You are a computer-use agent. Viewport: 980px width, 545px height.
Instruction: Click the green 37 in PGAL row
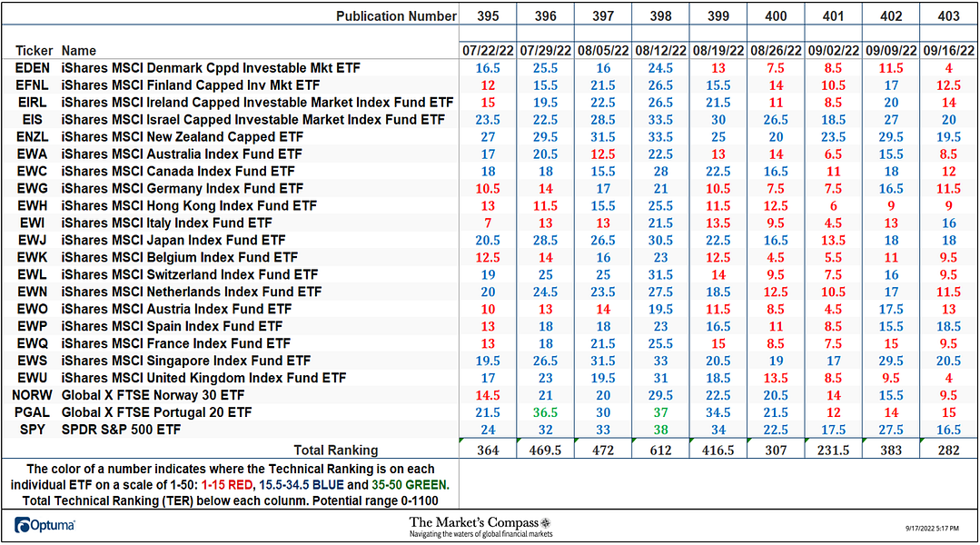coord(660,412)
